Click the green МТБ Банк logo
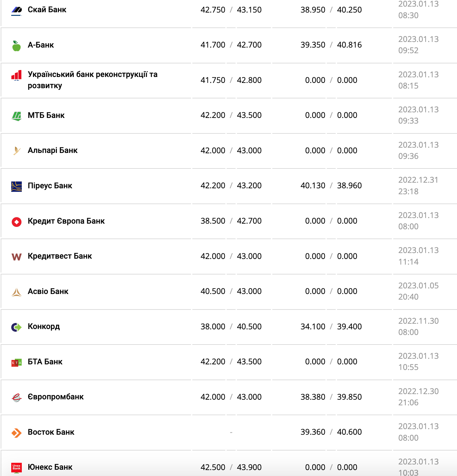 (17, 116)
